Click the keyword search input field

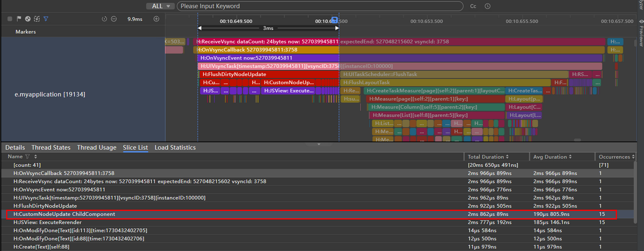pyautogui.click(x=320, y=6)
